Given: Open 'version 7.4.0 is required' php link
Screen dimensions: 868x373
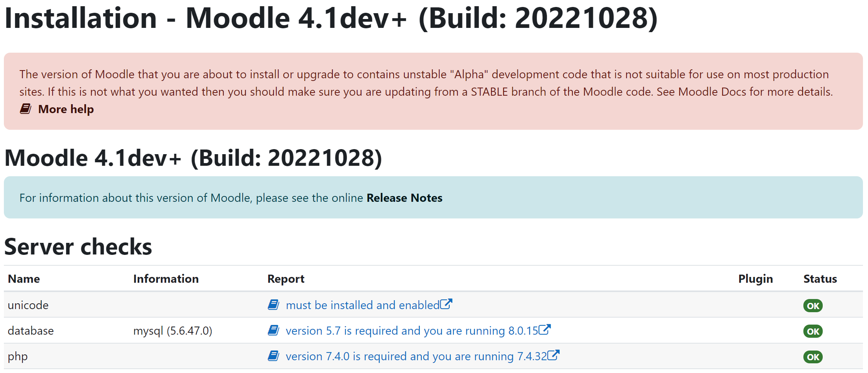Looking at the screenshot, I should tap(416, 356).
